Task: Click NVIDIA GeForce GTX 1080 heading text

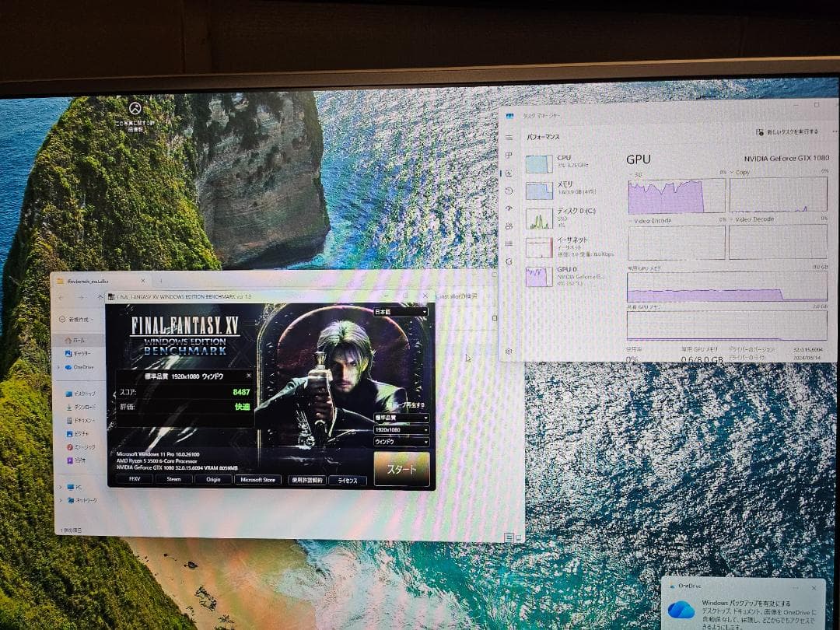Action: click(786, 158)
